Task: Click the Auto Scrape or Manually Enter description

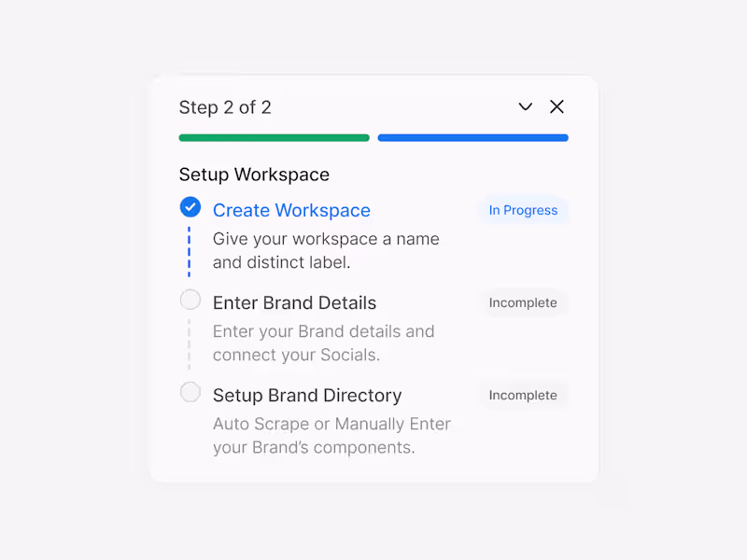Action: 331,435
